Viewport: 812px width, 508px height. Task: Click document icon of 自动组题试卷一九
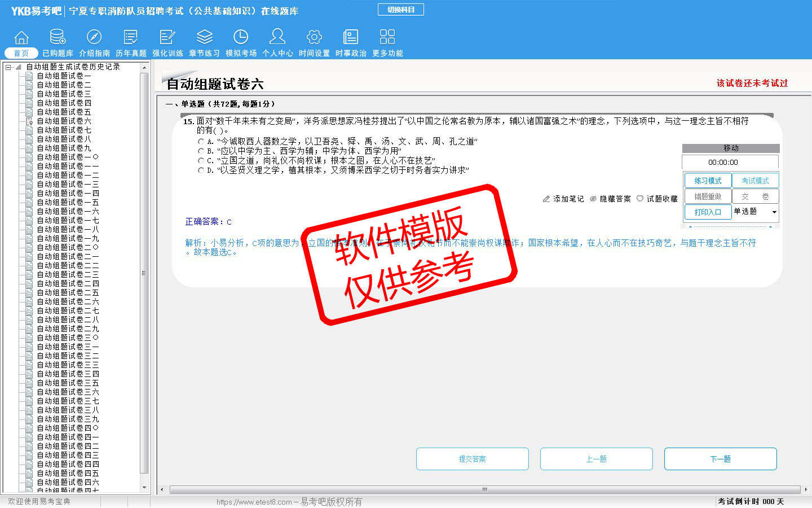tap(29, 238)
